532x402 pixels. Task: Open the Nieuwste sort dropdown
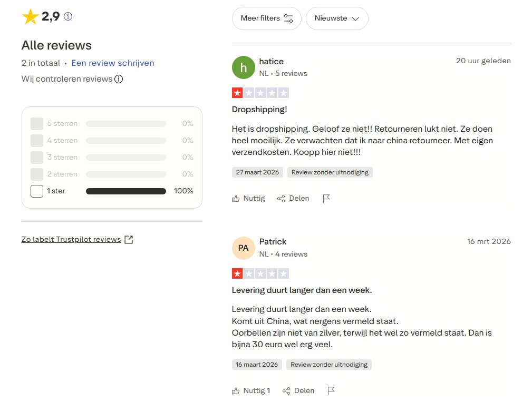(337, 18)
